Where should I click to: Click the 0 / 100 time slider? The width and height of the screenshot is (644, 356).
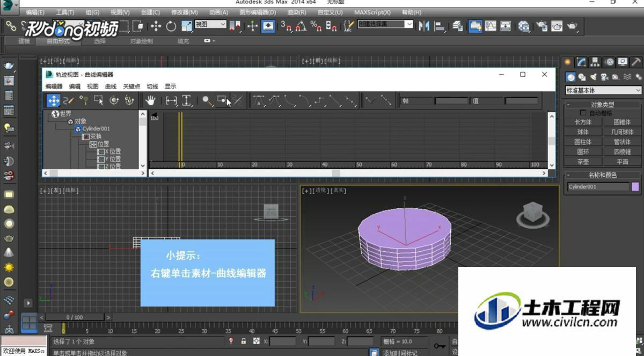tap(75, 317)
